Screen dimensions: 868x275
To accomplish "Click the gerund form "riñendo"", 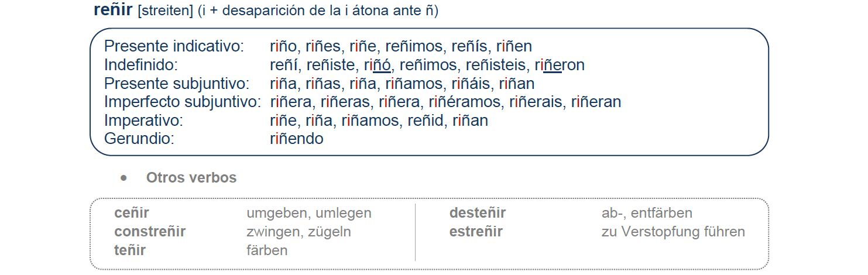I will [x=297, y=139].
